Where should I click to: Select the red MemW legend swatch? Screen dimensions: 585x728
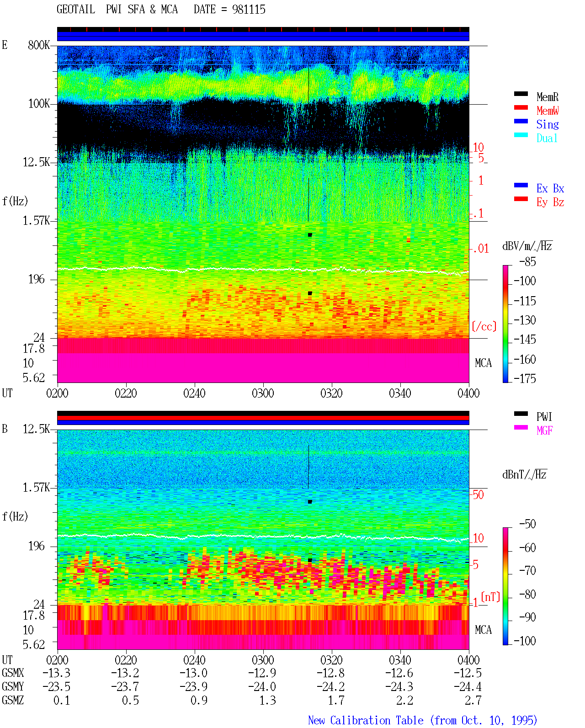point(521,107)
